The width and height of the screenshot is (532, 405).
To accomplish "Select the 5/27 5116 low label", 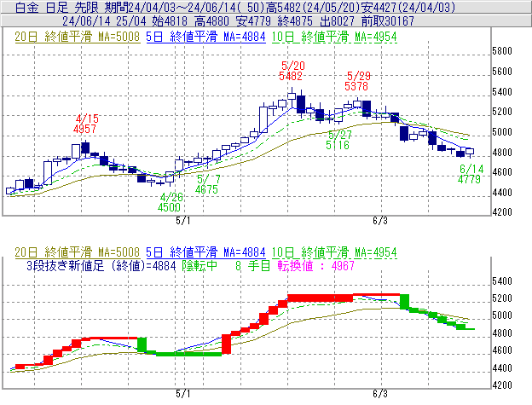I will coord(338,140).
